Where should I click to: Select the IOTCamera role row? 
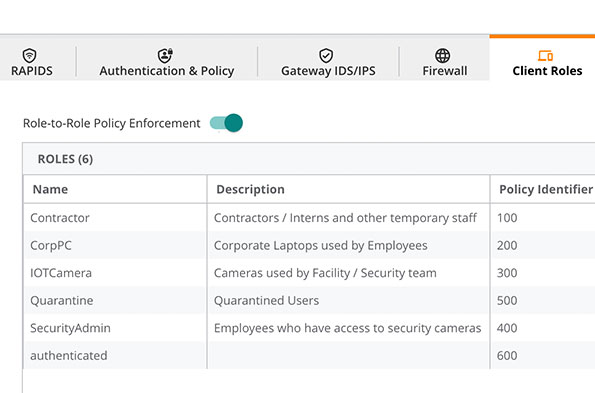point(309,273)
